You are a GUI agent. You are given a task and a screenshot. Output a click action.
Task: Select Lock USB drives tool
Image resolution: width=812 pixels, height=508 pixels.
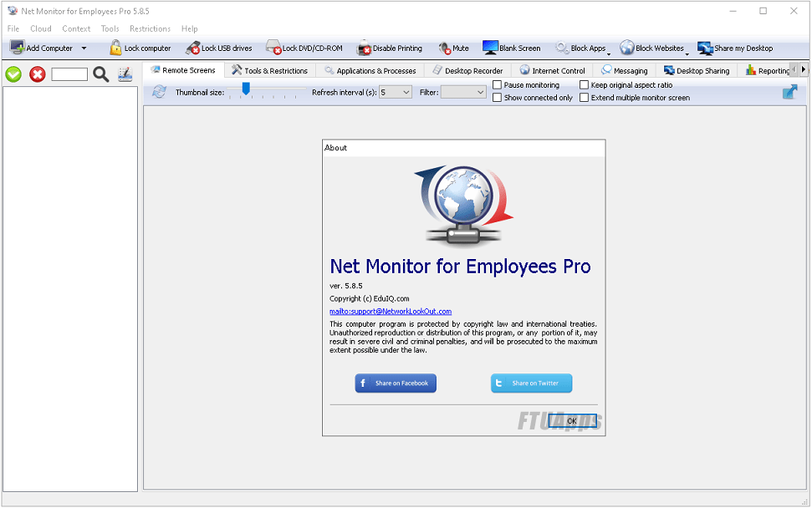tap(218, 48)
